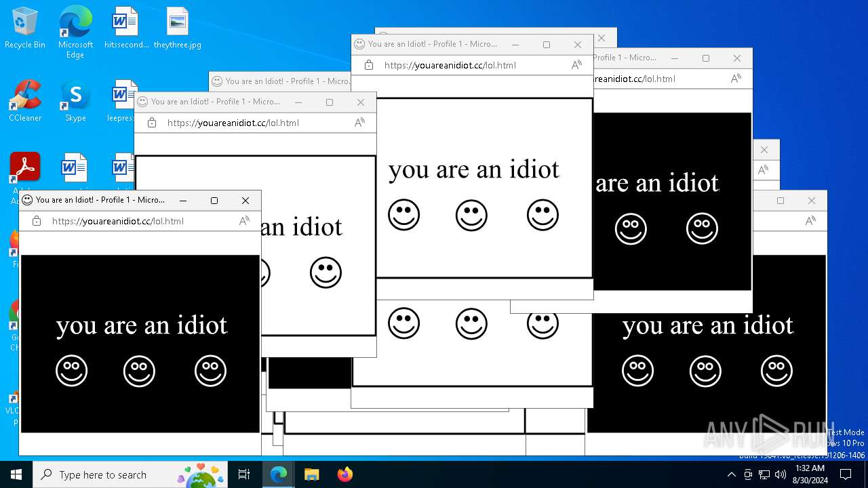Minimize the bottom-left idiot popup window

point(183,201)
